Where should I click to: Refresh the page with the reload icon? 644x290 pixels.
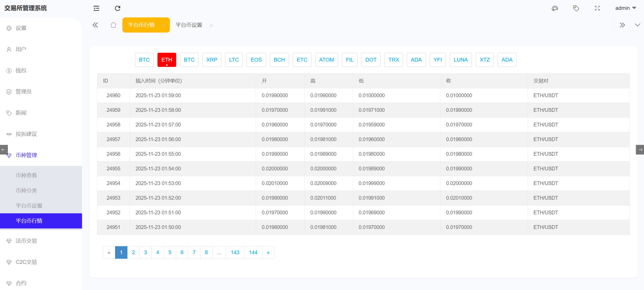pyautogui.click(x=117, y=8)
